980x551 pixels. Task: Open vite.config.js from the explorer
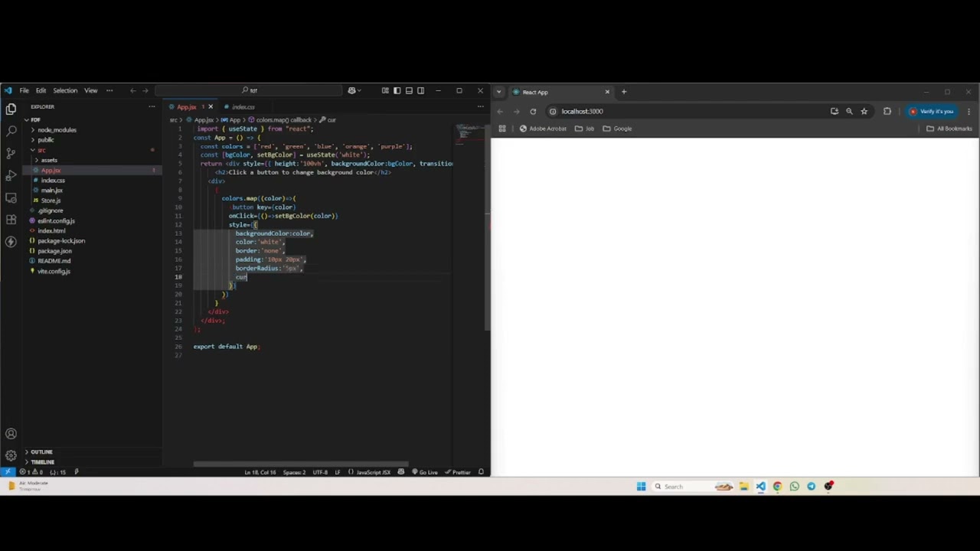[x=54, y=271]
